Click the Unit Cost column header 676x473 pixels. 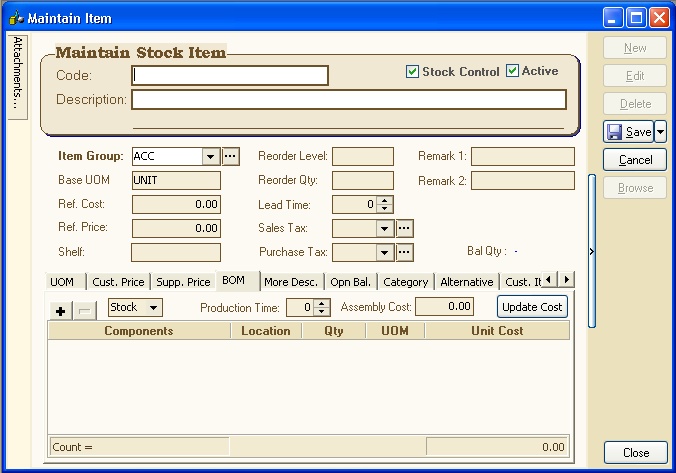coord(497,331)
